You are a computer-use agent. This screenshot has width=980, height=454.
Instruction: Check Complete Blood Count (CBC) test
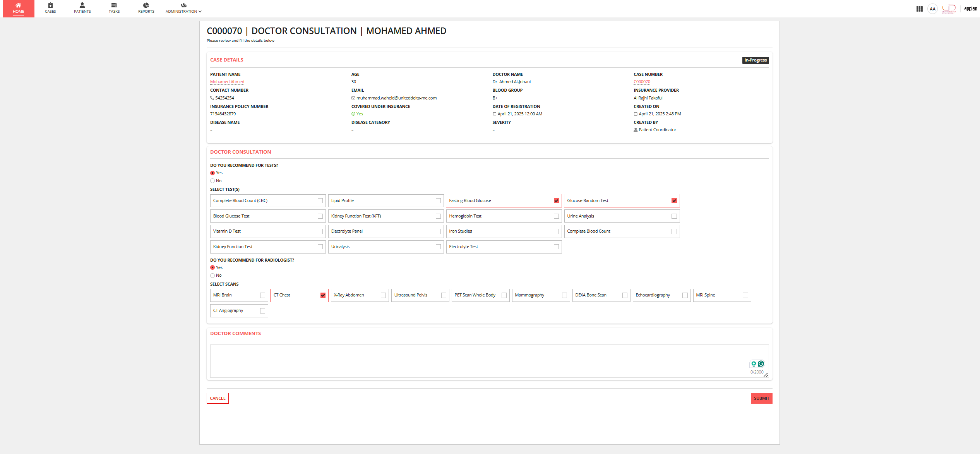pos(320,200)
